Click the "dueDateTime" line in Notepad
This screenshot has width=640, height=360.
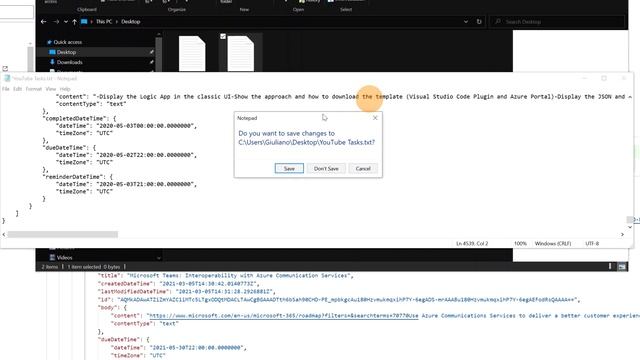click(69, 148)
